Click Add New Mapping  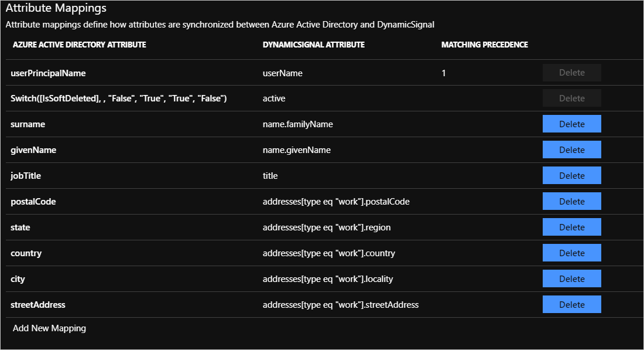coord(49,328)
